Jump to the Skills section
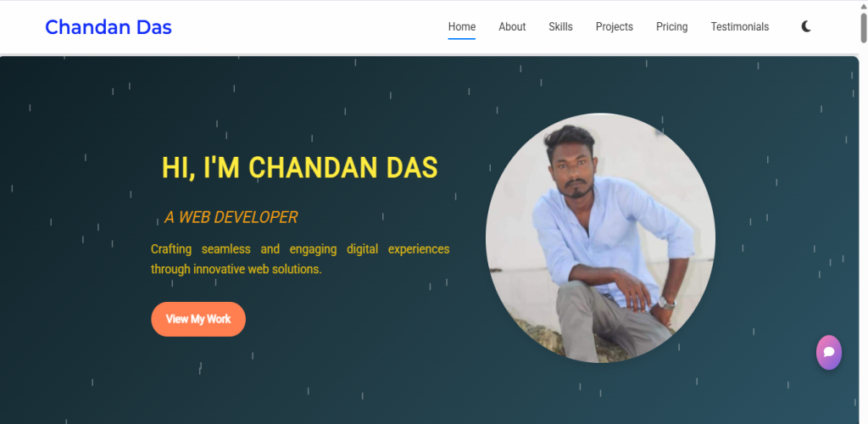Screen dimensions: 868x424 click(561, 26)
